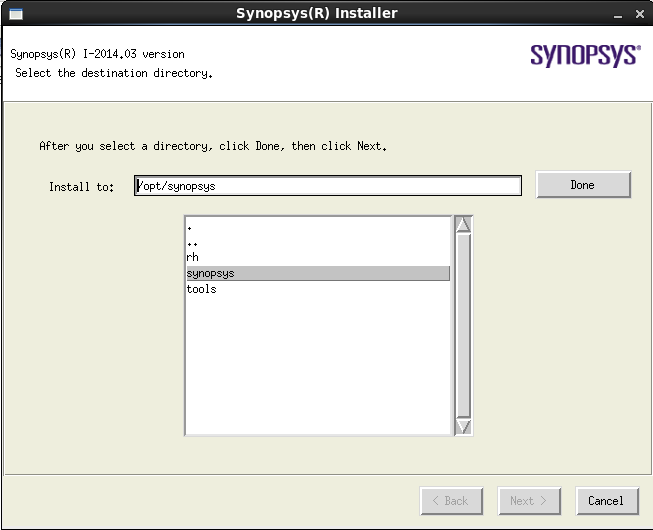This screenshot has height=530, width=653.
Task: Click the scrollbar down arrow
Action: (463, 427)
